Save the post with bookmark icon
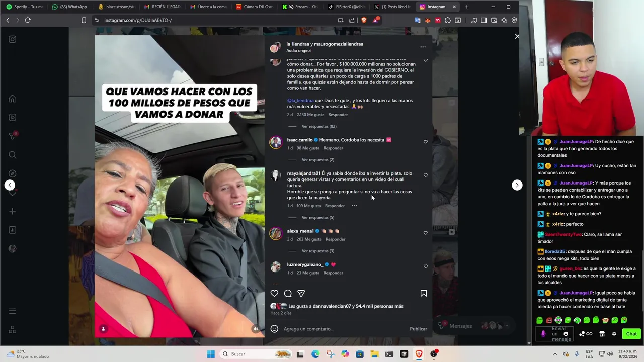The height and width of the screenshot is (362, 644). pyautogui.click(x=424, y=293)
